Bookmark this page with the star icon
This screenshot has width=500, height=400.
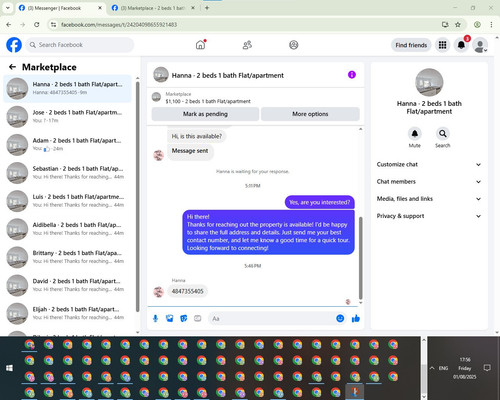click(x=458, y=25)
